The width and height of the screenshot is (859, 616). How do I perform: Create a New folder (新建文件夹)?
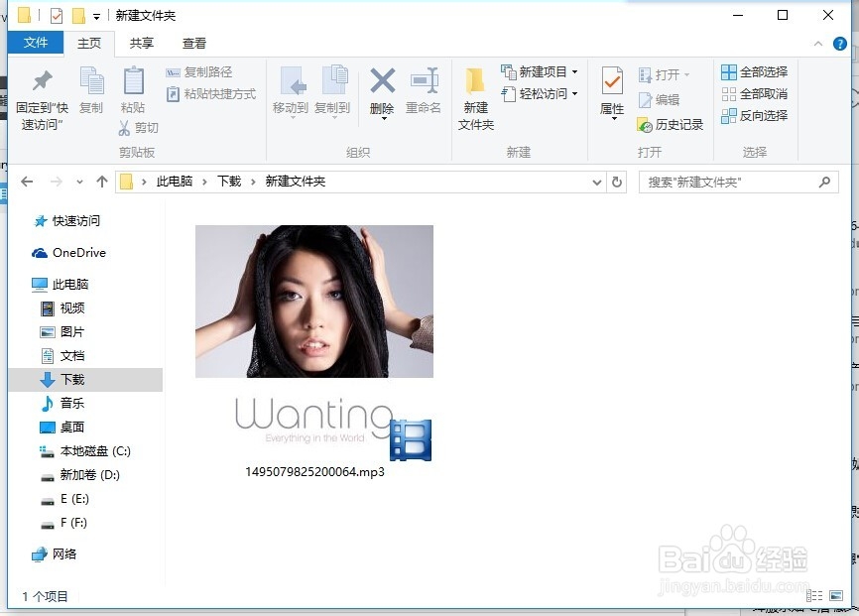click(475, 100)
